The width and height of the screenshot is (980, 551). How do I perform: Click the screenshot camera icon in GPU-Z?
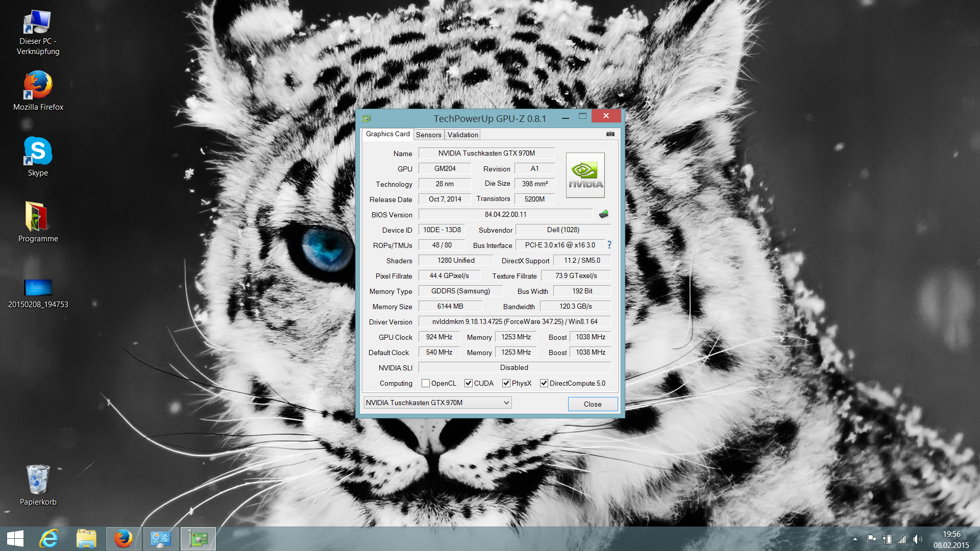point(610,134)
